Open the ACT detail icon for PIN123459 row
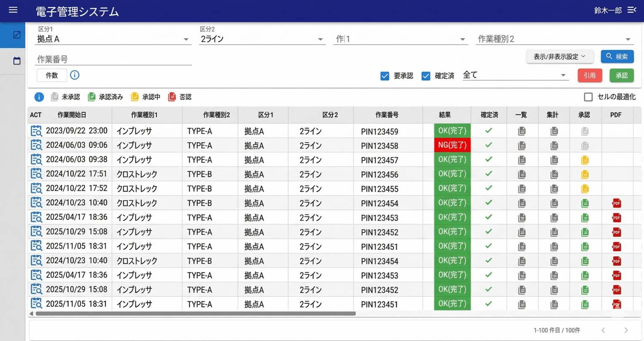Viewport: 644px width, 341px height. tap(36, 131)
